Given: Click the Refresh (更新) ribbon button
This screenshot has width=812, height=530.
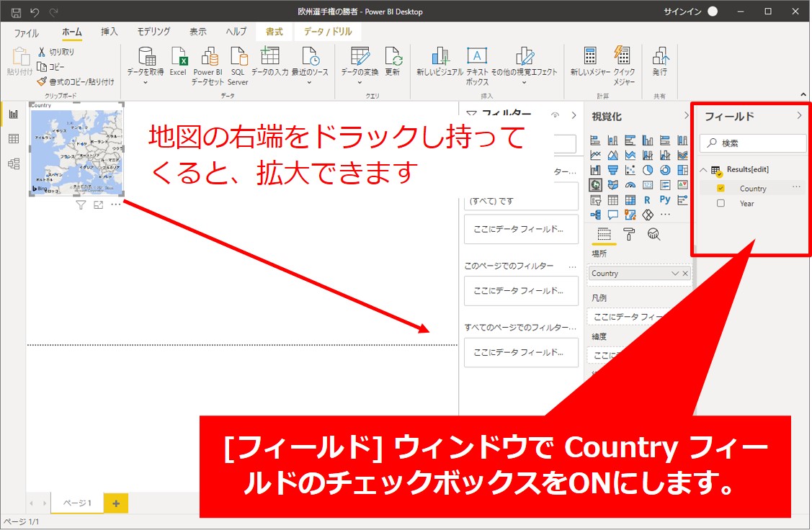Looking at the screenshot, I should point(392,59).
